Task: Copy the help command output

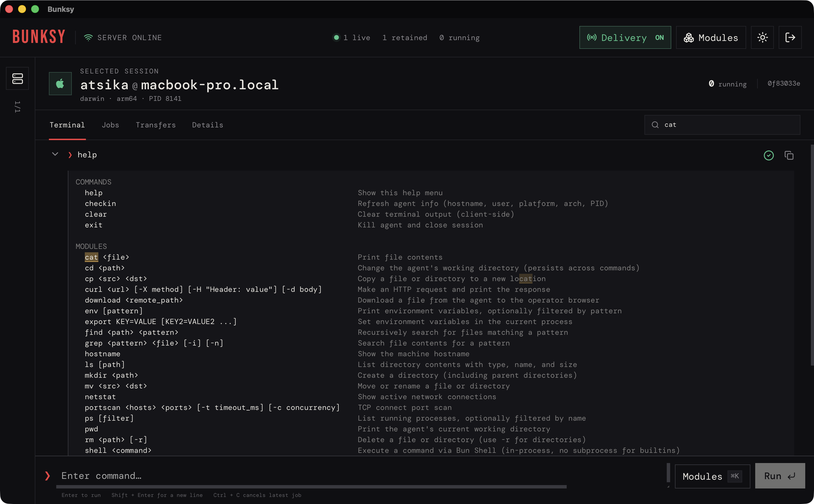Action: (789, 155)
